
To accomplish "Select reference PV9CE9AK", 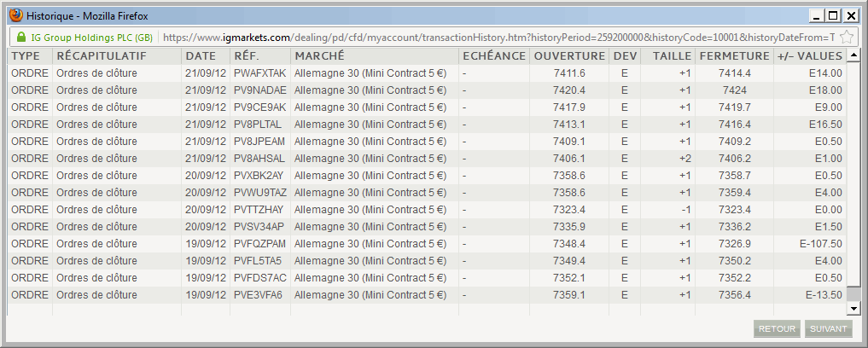I will (x=260, y=107).
